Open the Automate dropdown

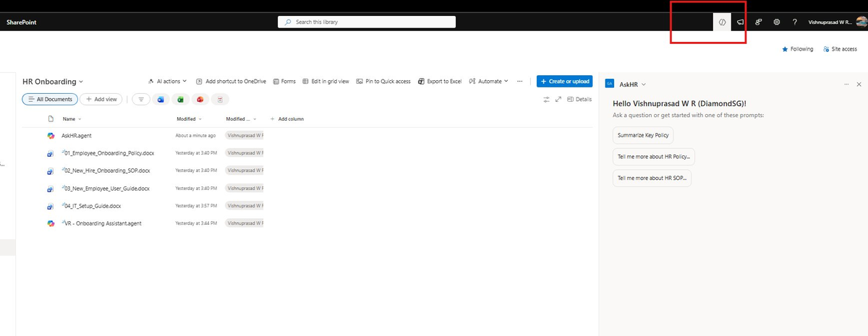(x=488, y=82)
